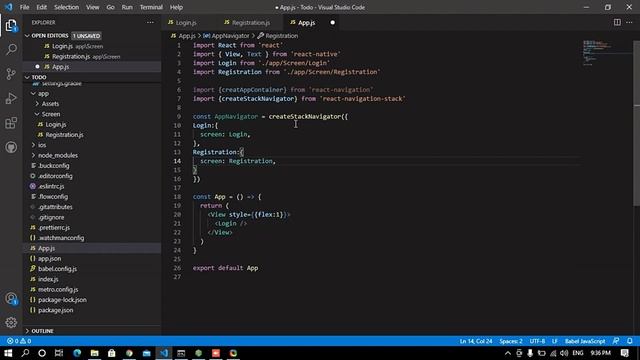The image size is (640, 360).
Task: Click the split editor right icon
Action: pos(617,22)
